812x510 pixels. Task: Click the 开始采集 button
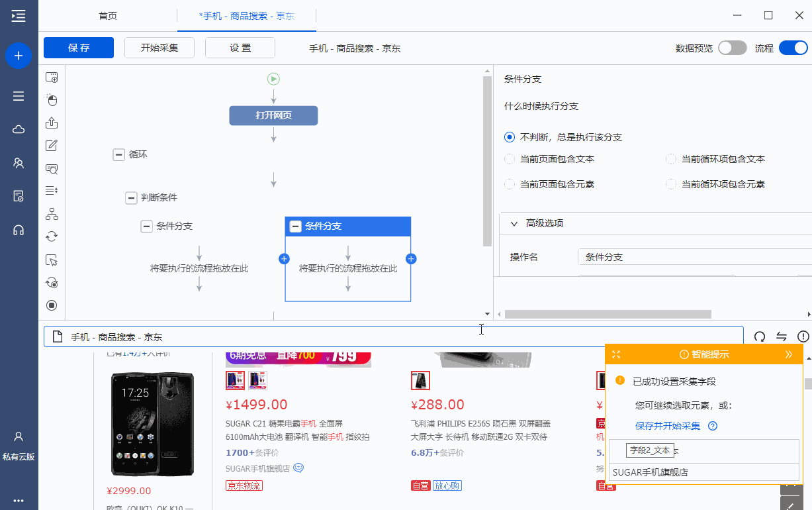[x=159, y=48]
